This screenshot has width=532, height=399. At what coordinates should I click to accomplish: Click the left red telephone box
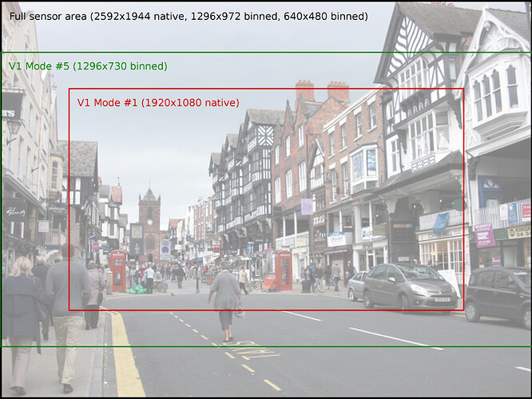117,271
